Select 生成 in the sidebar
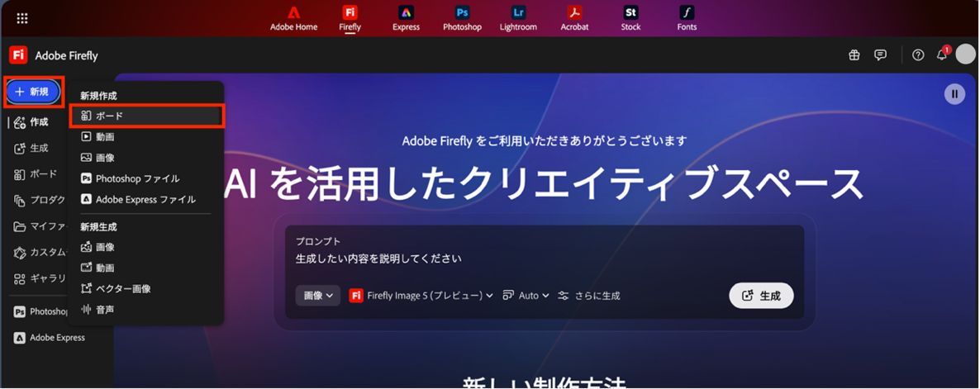The height and width of the screenshot is (389, 980). point(31,148)
